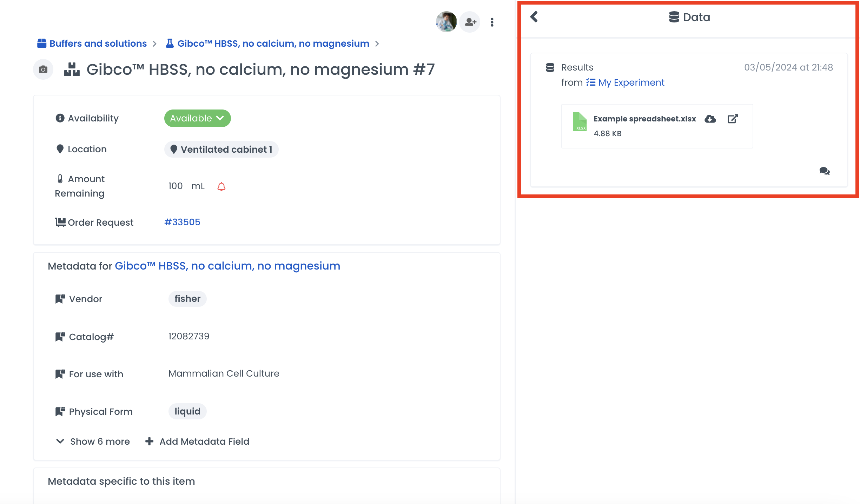Open spreadsheet with external link icon
This screenshot has height=504, width=860.
click(733, 119)
